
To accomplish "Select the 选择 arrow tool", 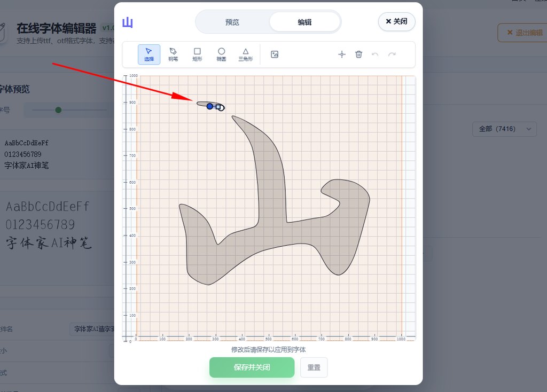I will [149, 54].
